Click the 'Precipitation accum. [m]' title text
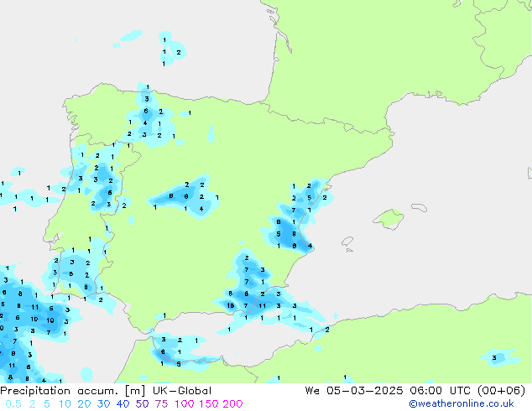The image size is (532, 411). click(x=73, y=391)
